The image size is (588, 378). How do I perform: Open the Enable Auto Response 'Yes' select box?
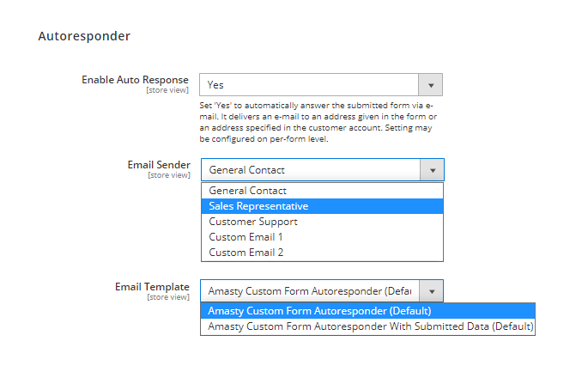309,85
